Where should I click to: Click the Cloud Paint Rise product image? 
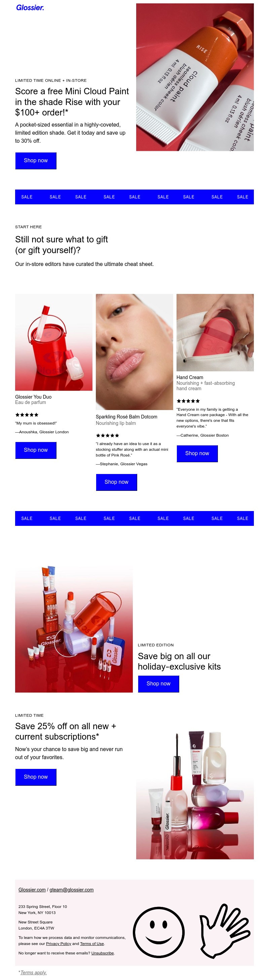click(x=195, y=77)
